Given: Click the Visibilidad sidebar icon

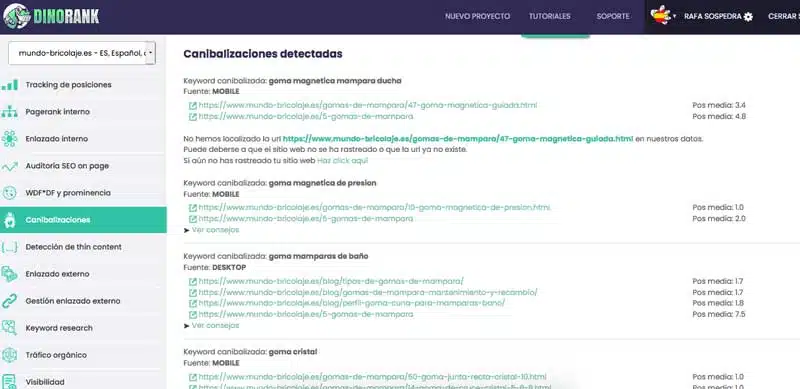Looking at the screenshot, I should coord(10,381).
